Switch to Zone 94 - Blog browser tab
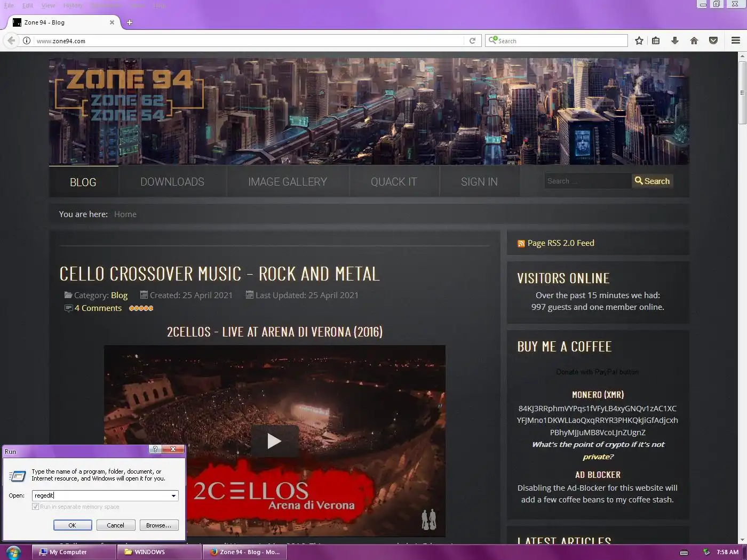747x560 pixels. point(63,22)
